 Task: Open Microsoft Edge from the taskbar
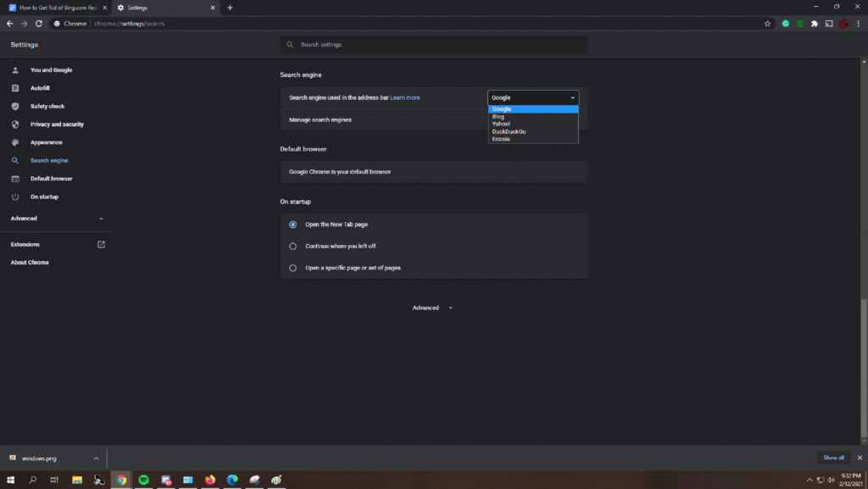click(x=232, y=481)
